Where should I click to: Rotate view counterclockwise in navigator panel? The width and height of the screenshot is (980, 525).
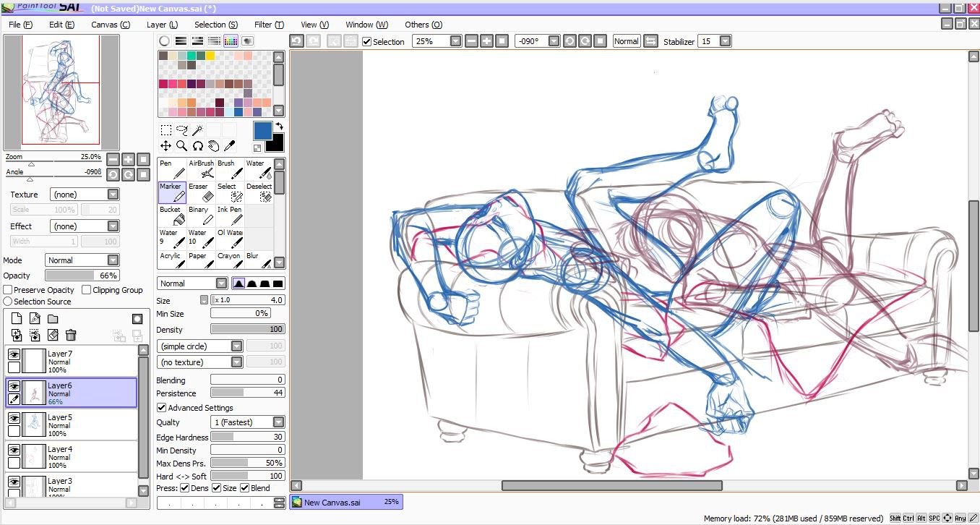(x=113, y=174)
